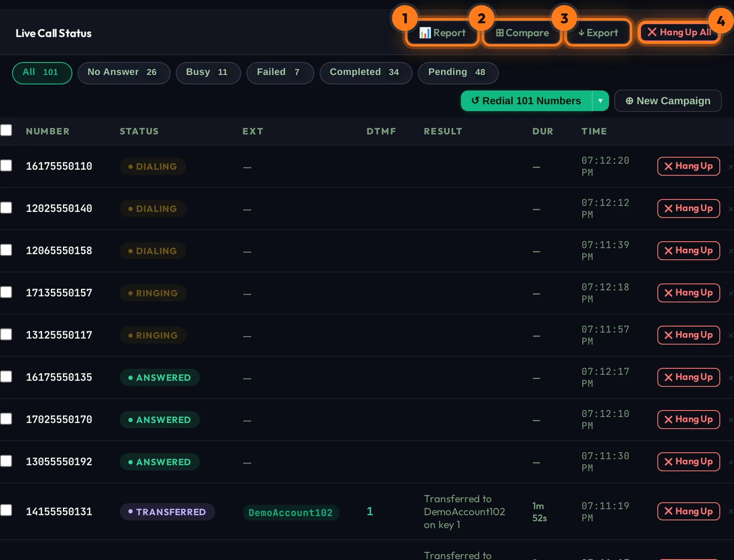Filter by Busy calls
Screen dimensions: 734x560
[208, 72]
